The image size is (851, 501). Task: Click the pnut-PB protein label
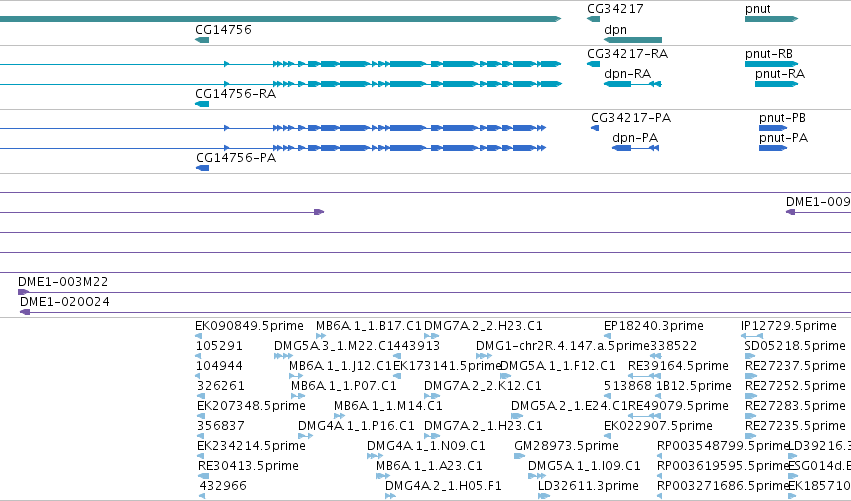coord(782,118)
